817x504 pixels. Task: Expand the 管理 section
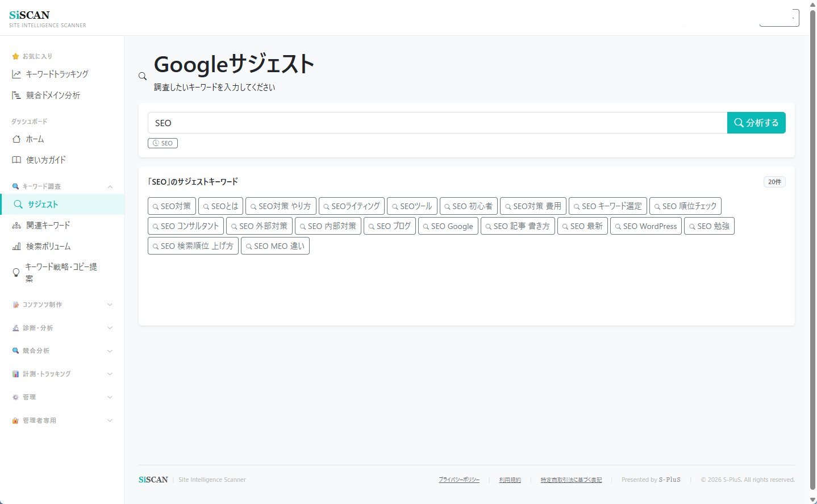62,398
